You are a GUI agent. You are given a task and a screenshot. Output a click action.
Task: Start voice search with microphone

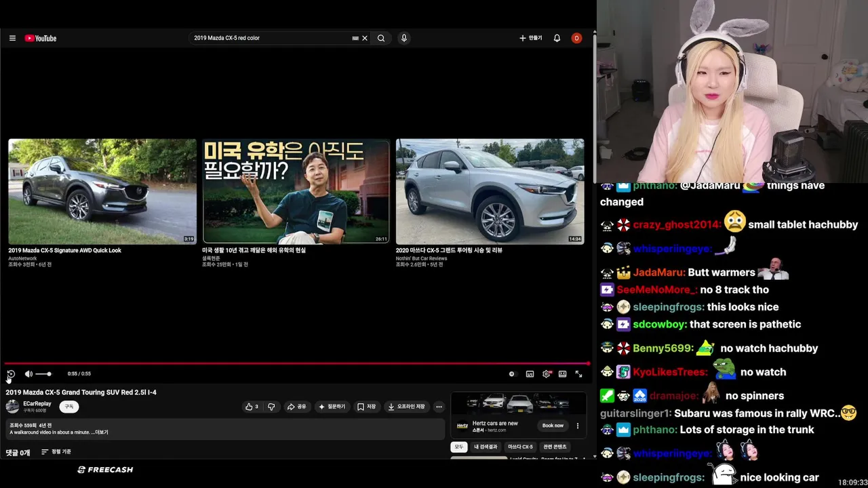(404, 39)
